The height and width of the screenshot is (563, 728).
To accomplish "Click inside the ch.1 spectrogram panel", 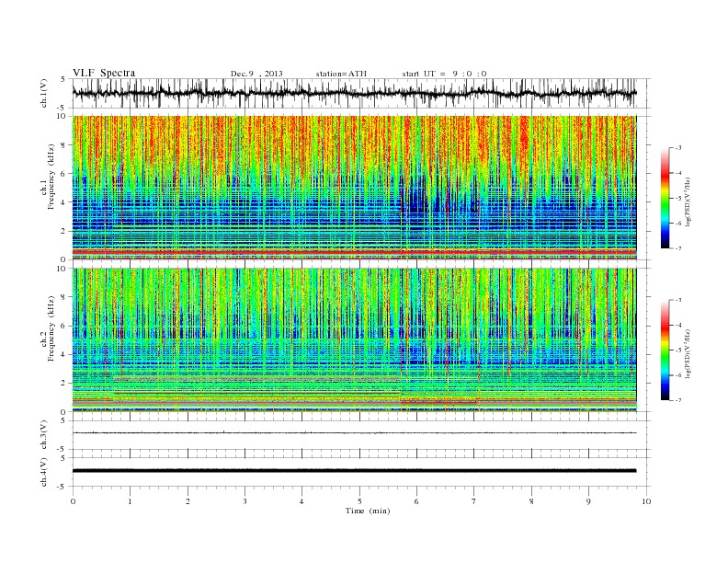I will tap(354, 187).
